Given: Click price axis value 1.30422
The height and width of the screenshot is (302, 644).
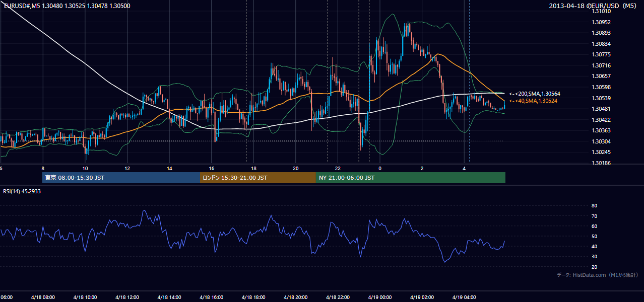Looking at the screenshot, I should (x=601, y=120).
